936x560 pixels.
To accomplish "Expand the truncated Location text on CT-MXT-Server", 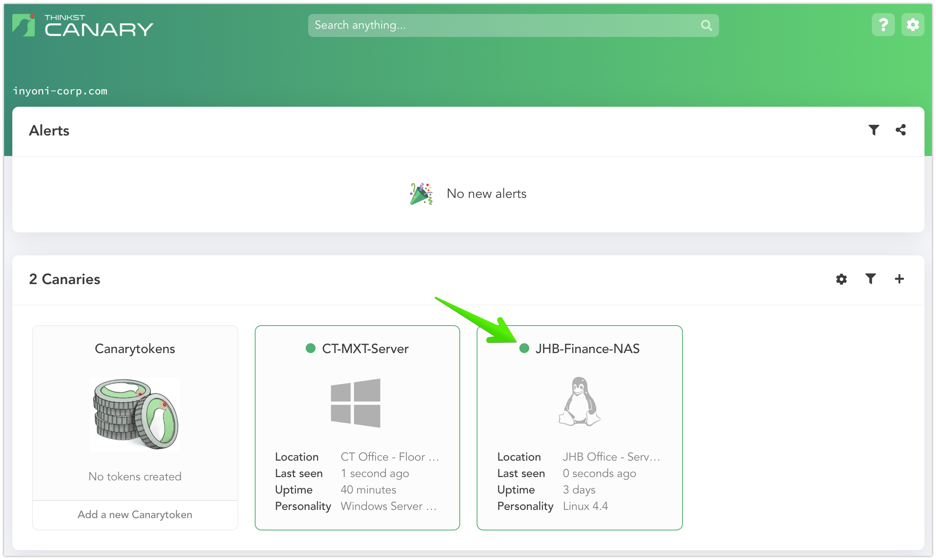I will (x=390, y=457).
